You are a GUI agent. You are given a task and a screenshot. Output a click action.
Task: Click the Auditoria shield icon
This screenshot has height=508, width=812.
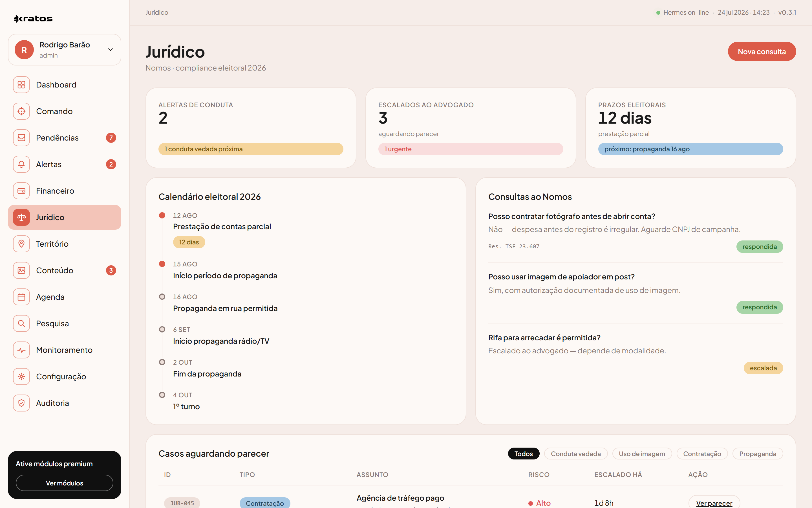21,403
